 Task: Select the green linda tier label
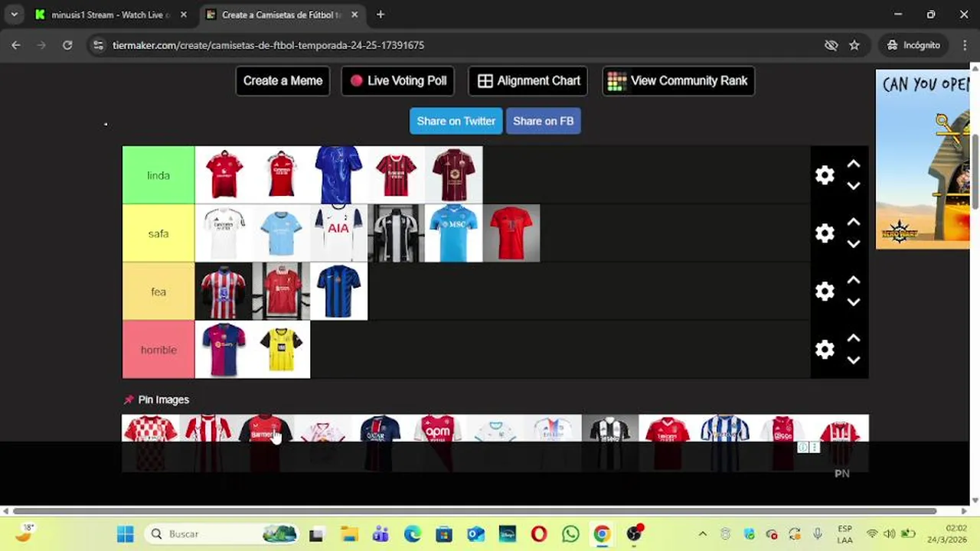pyautogui.click(x=158, y=175)
